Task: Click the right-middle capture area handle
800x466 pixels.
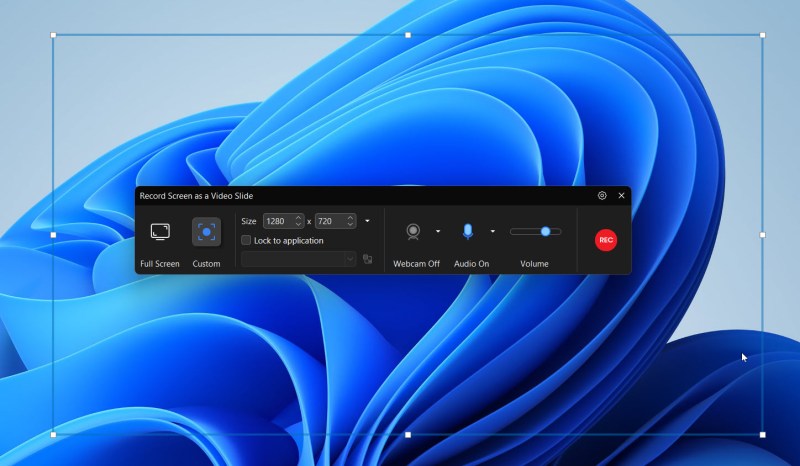Action: [x=763, y=235]
